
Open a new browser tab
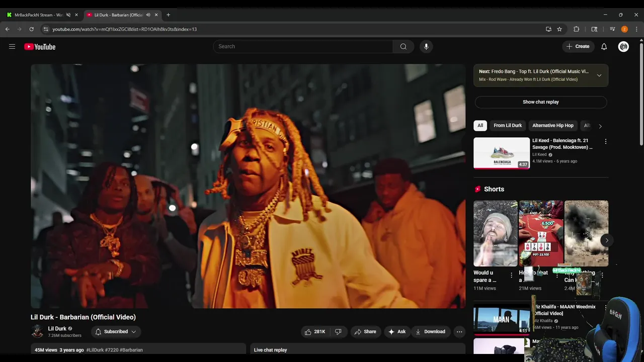(168, 15)
